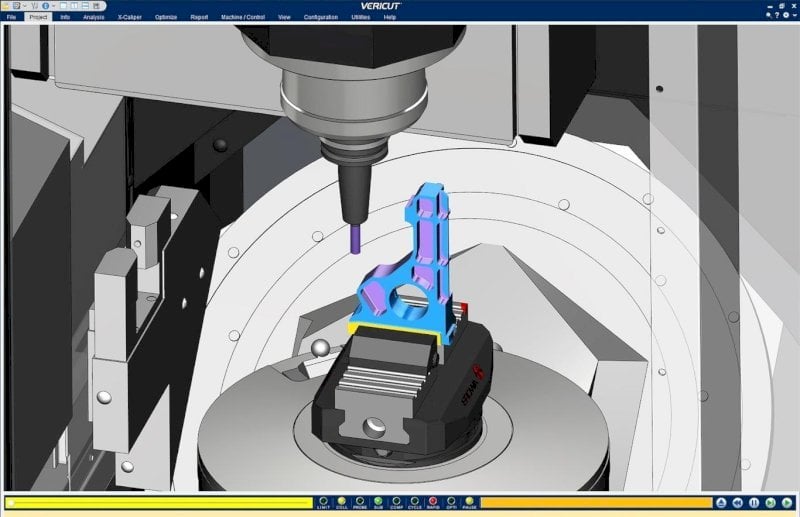Click the purple cutting tool tip
Screen dimensions: 800x517
(355, 239)
